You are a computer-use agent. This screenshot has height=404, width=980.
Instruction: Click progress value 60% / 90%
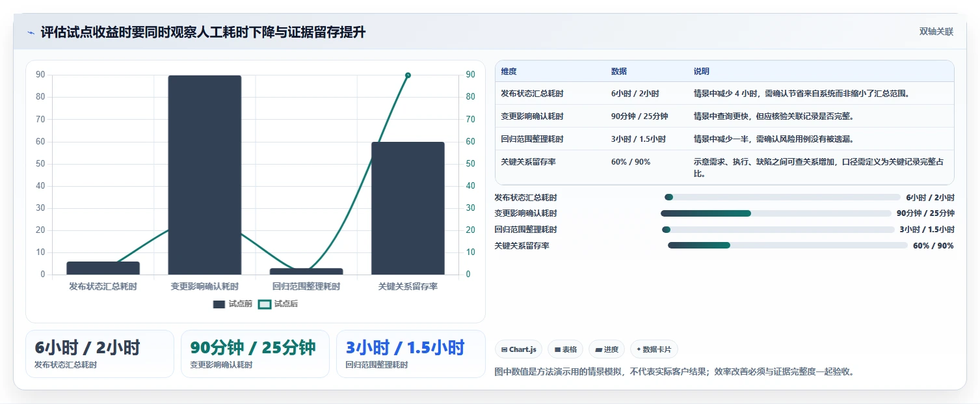click(x=933, y=246)
